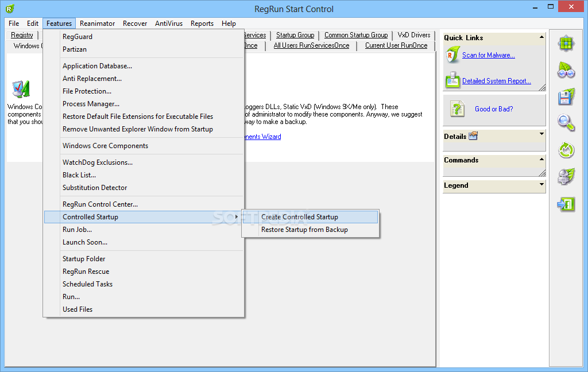Open the Reports menu
Image resolution: width=588 pixels, height=372 pixels.
[202, 23]
